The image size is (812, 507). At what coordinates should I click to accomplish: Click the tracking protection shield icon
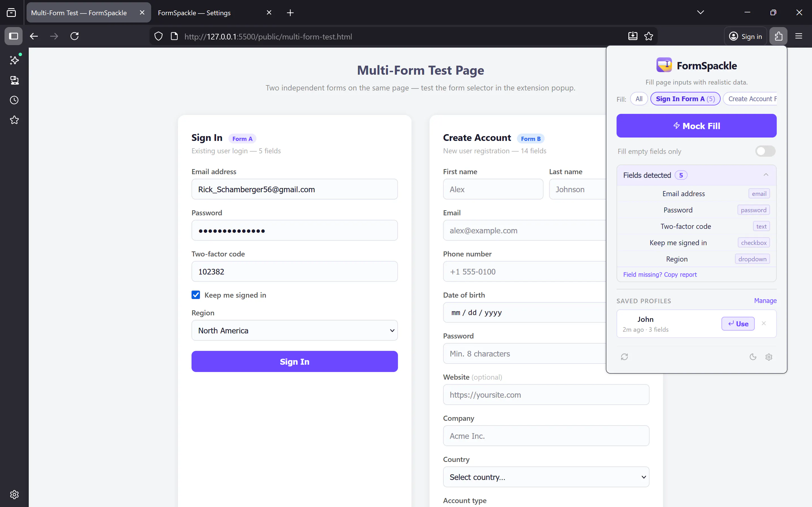pos(159,36)
